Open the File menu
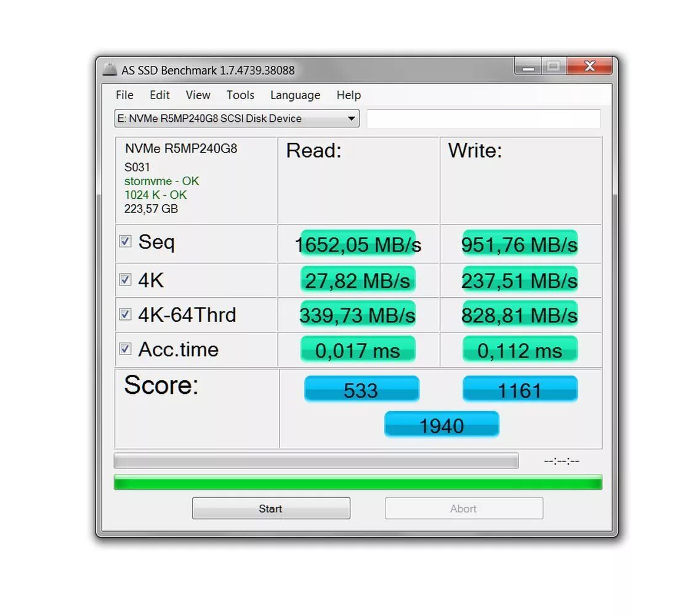Screen dimensions: 694x616 124,95
